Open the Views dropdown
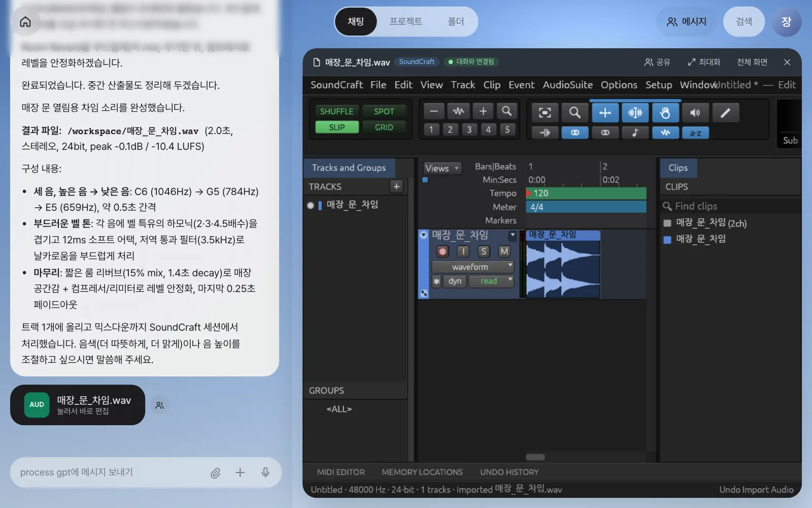The image size is (812, 508). coord(442,168)
